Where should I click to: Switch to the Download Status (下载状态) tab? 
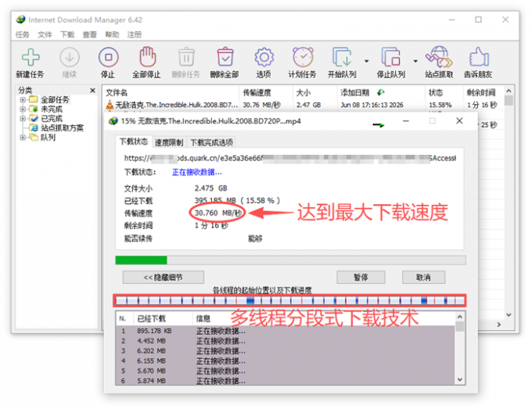[x=134, y=142]
